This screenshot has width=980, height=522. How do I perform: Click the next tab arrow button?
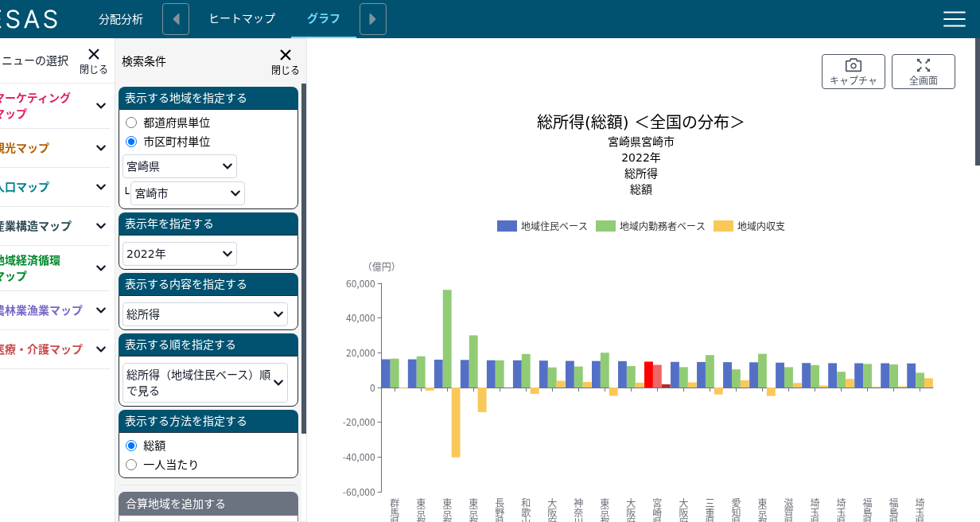[x=373, y=19]
